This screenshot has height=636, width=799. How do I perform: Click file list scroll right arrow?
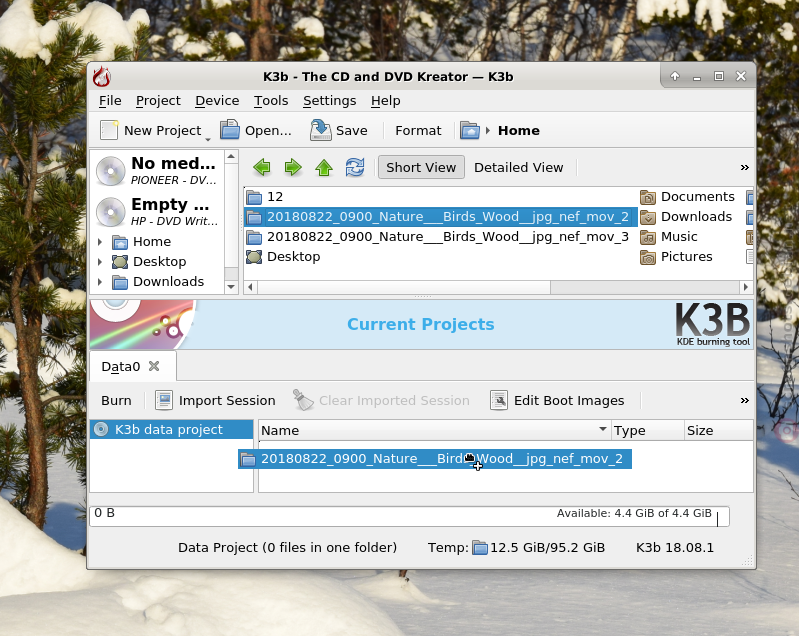tap(746, 287)
